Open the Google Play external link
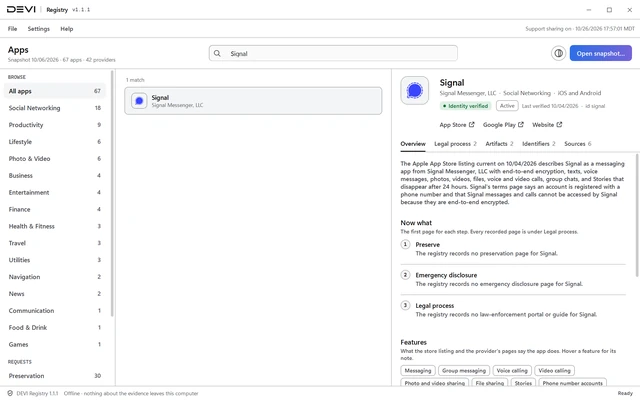640x400 pixels. 503,125
